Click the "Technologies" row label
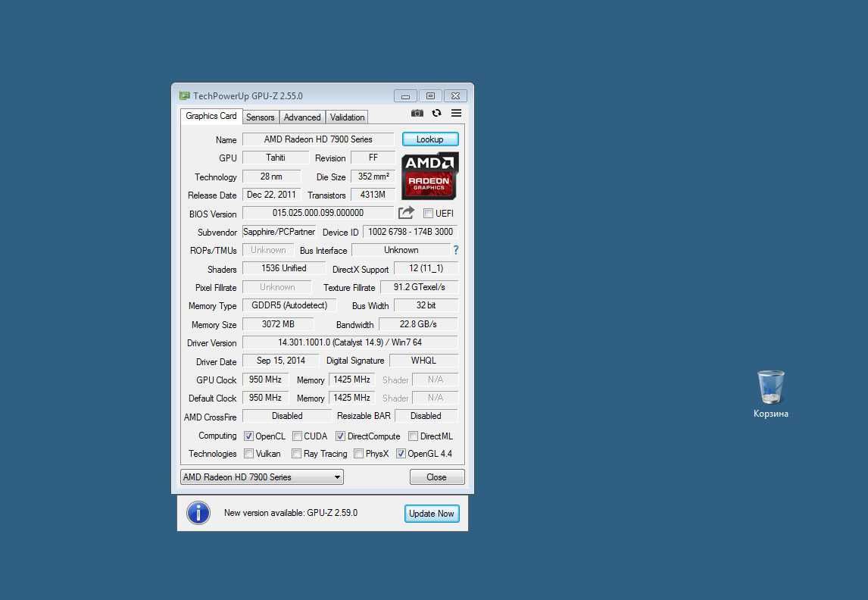The image size is (868, 600). point(213,454)
